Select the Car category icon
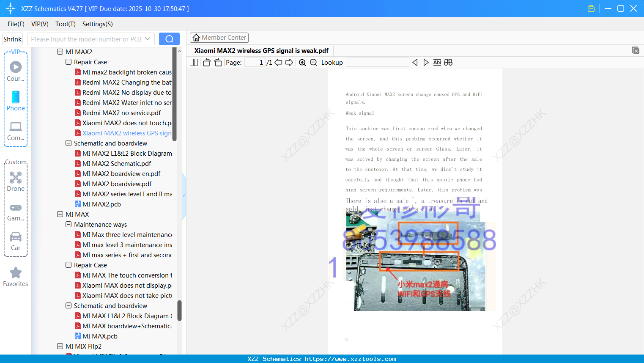The image size is (644, 363). pyautogui.click(x=16, y=241)
